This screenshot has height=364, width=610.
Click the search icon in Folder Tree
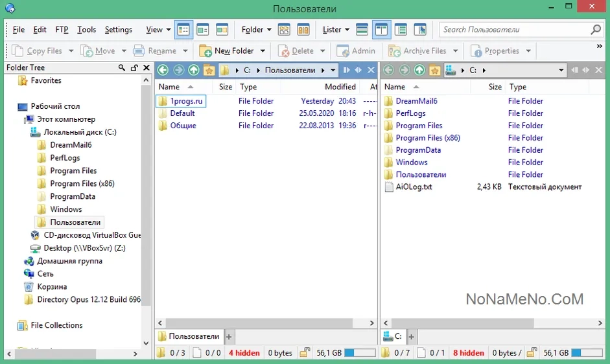point(122,67)
